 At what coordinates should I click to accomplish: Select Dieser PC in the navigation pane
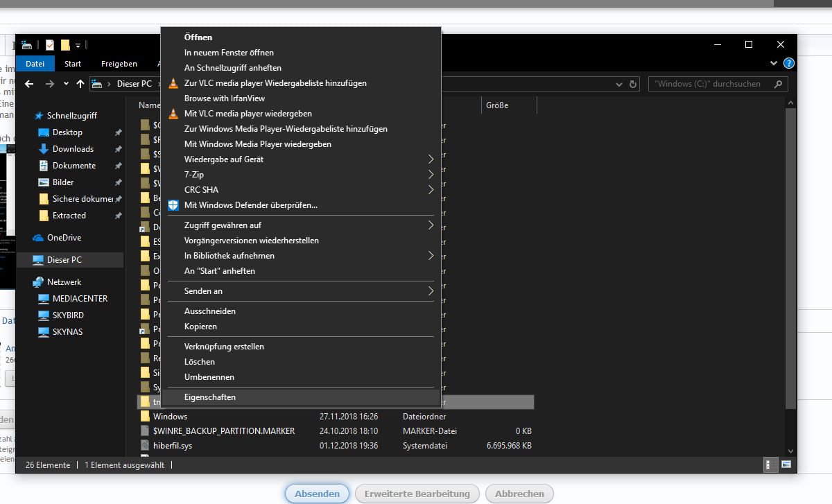pyautogui.click(x=70, y=260)
